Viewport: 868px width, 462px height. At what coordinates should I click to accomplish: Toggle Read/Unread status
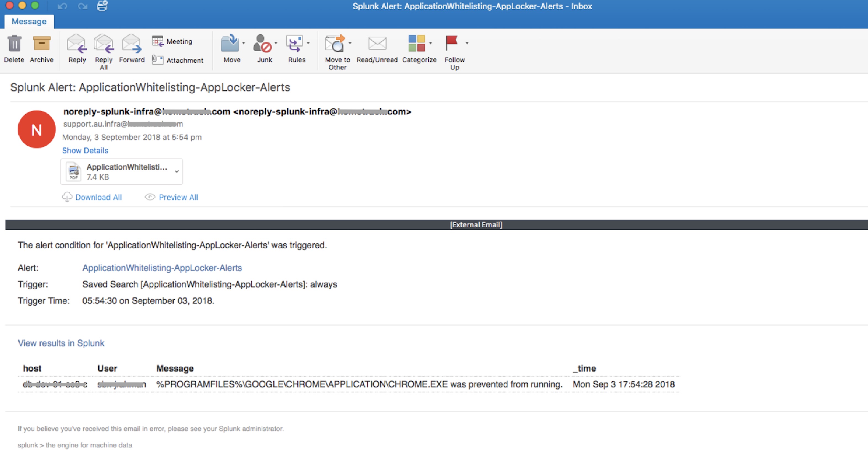(377, 49)
